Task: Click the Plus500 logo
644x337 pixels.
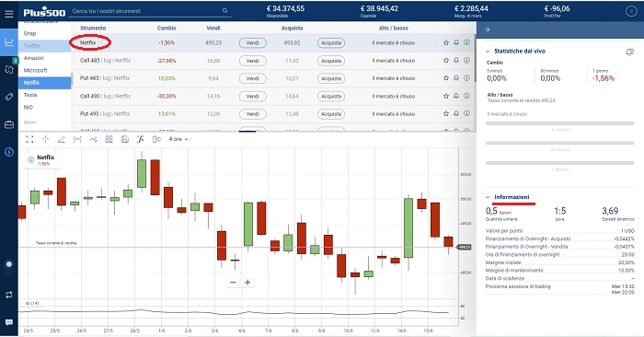Action: (x=44, y=12)
